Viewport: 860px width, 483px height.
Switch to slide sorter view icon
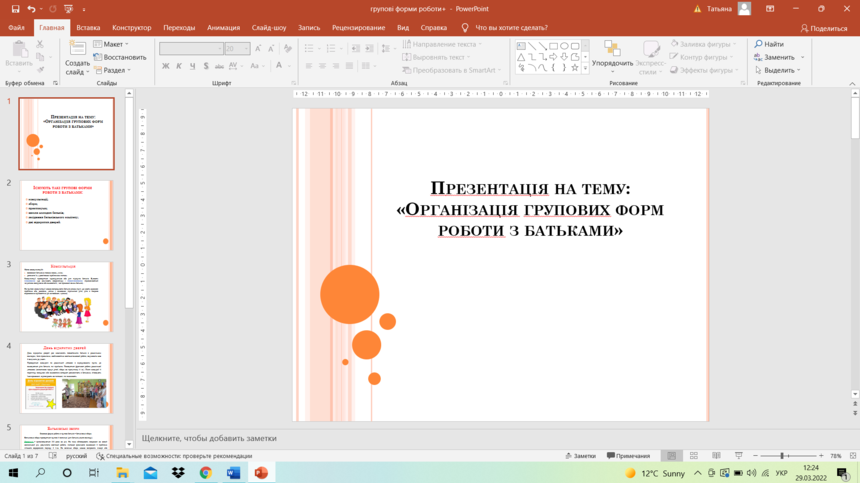coord(694,456)
